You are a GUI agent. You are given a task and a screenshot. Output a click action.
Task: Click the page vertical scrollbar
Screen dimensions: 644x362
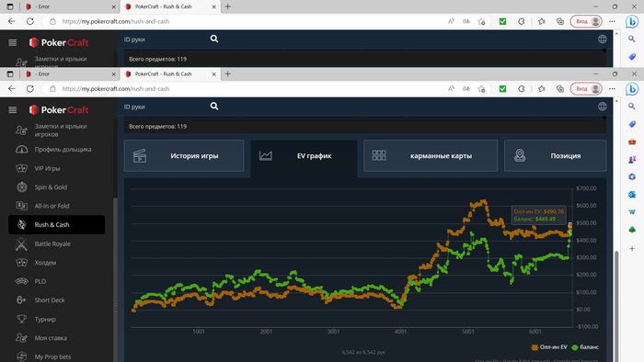coord(616,230)
